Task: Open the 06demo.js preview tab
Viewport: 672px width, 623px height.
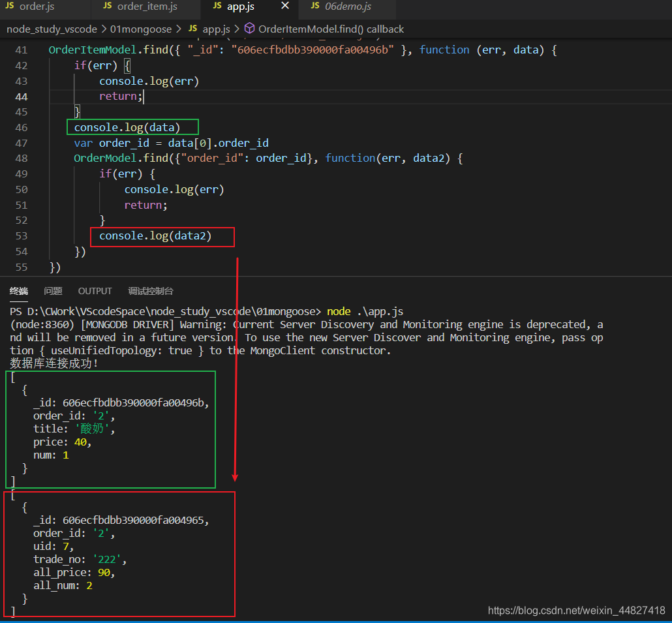Action: coord(348,7)
